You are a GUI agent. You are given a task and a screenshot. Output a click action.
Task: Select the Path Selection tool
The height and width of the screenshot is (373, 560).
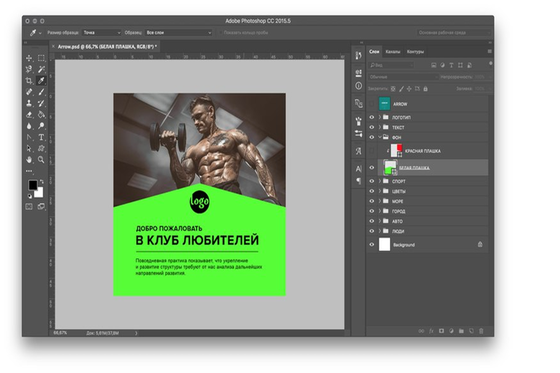click(29, 148)
